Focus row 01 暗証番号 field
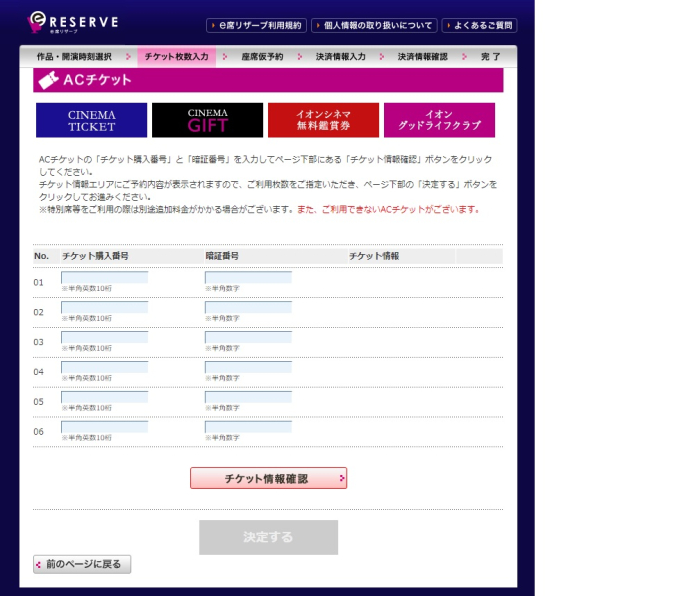The image size is (700, 596). click(x=248, y=277)
